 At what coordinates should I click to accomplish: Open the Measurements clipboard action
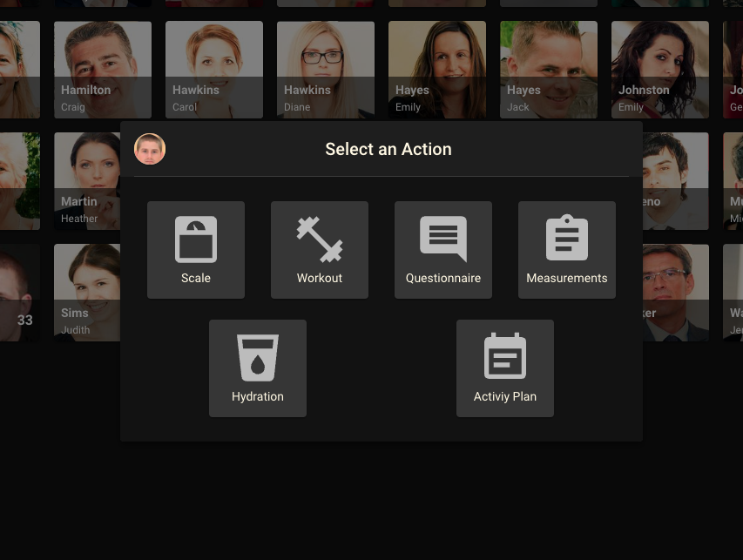(567, 250)
